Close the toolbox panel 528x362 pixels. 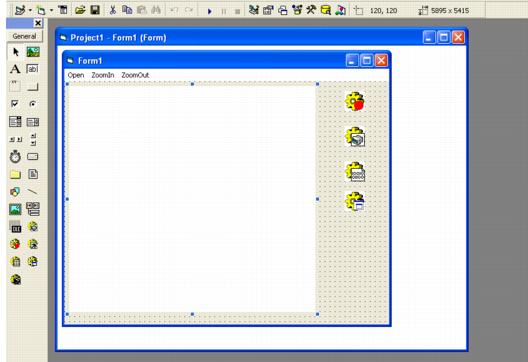tap(38, 23)
